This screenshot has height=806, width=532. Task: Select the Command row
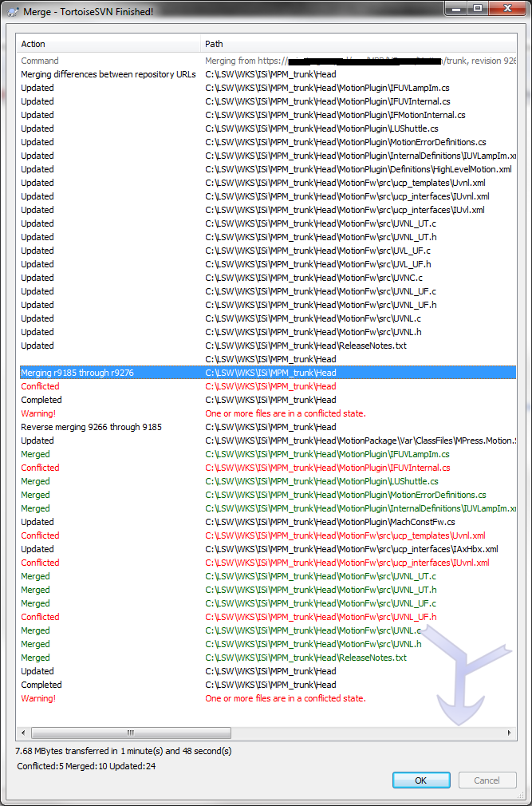click(x=266, y=61)
